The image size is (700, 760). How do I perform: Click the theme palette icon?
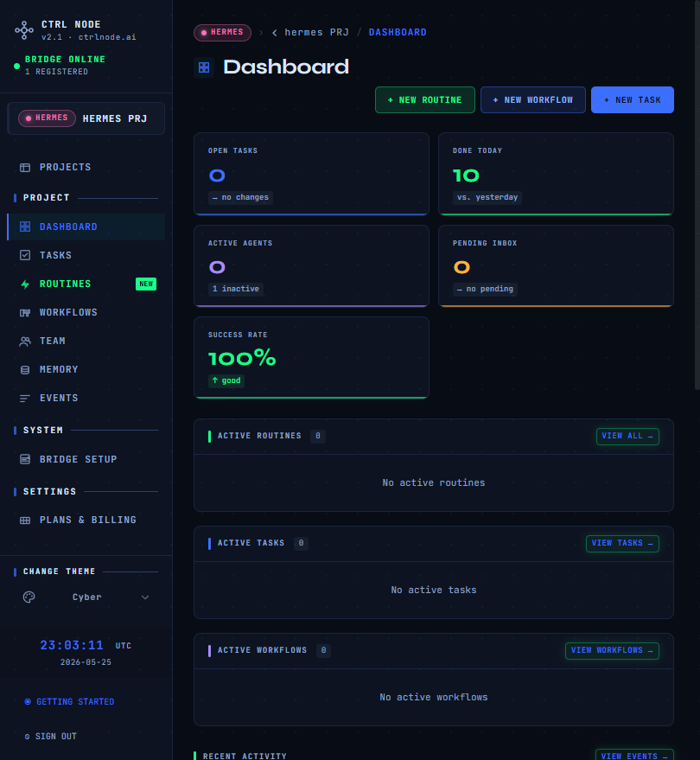click(29, 597)
